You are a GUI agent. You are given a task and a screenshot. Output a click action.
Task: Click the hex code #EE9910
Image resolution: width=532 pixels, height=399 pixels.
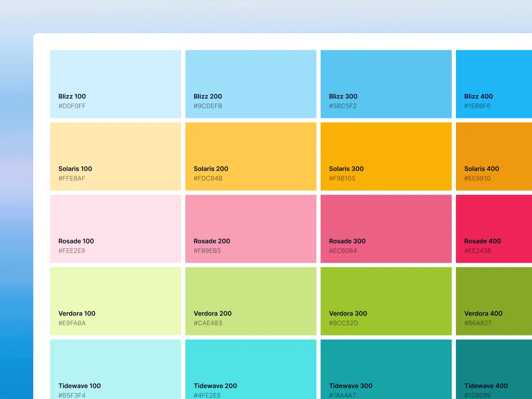tap(477, 178)
